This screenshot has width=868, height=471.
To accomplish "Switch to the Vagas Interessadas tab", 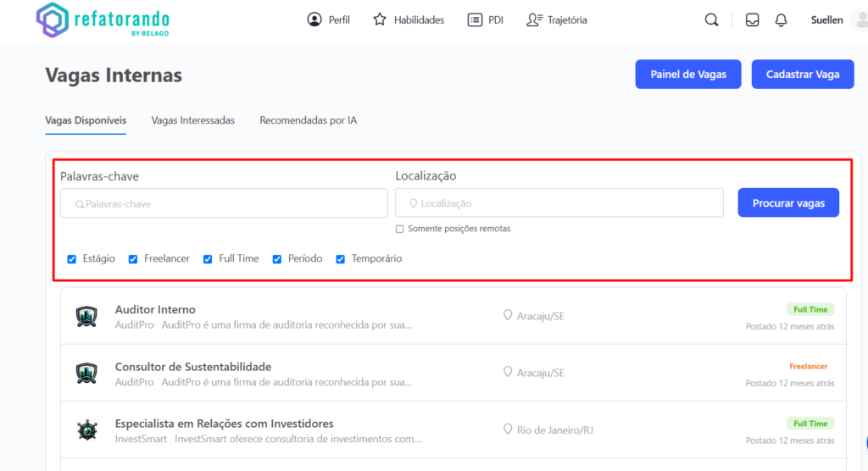I will tap(192, 120).
